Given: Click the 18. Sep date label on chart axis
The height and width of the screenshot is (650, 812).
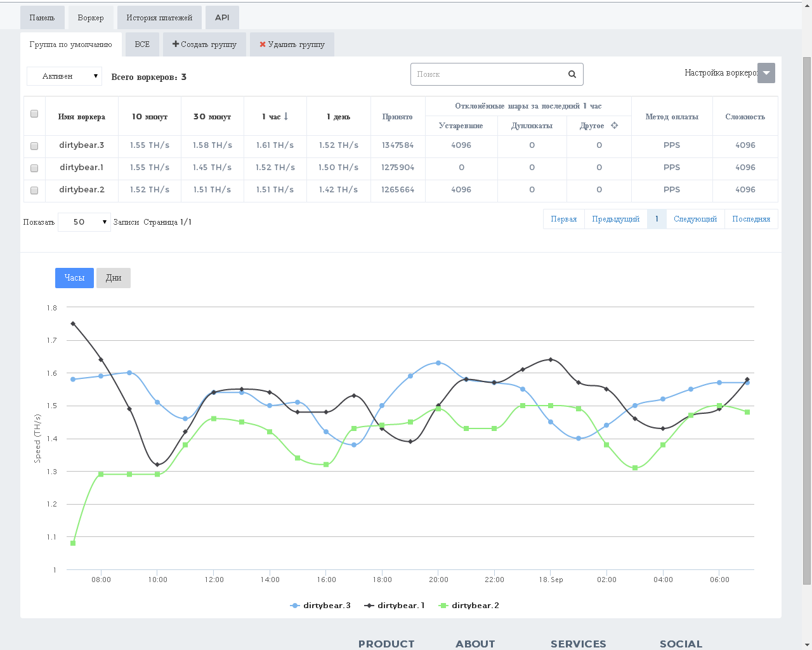Looking at the screenshot, I should [x=551, y=580].
